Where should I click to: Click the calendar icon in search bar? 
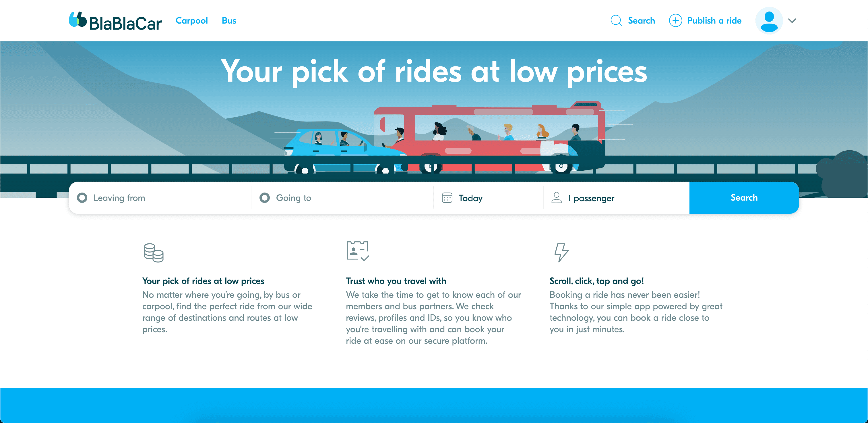(447, 198)
